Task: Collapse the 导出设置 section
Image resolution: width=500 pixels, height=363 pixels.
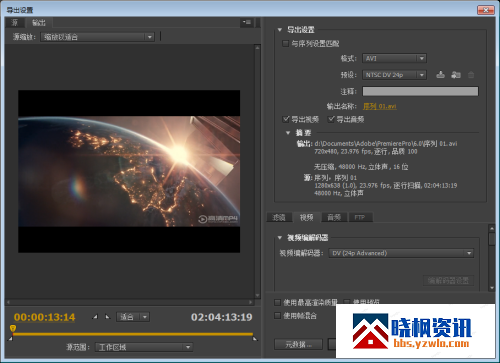Action: [x=280, y=30]
